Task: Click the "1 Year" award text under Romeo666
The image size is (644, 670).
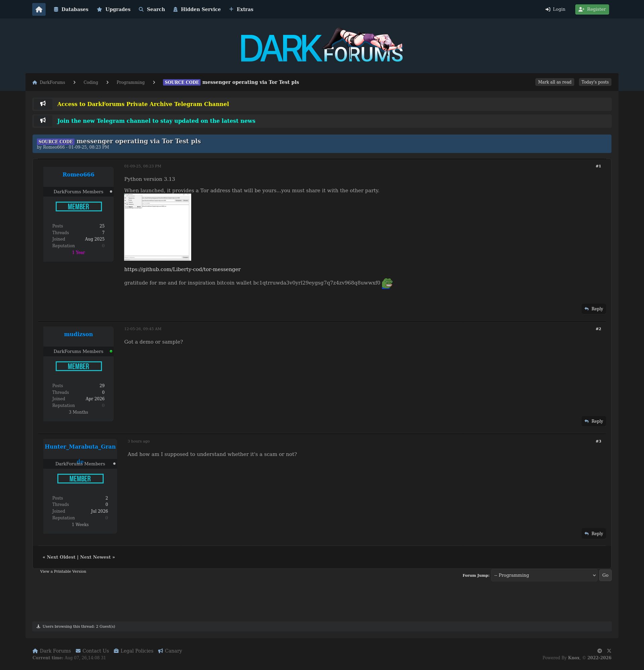Action: (78, 253)
